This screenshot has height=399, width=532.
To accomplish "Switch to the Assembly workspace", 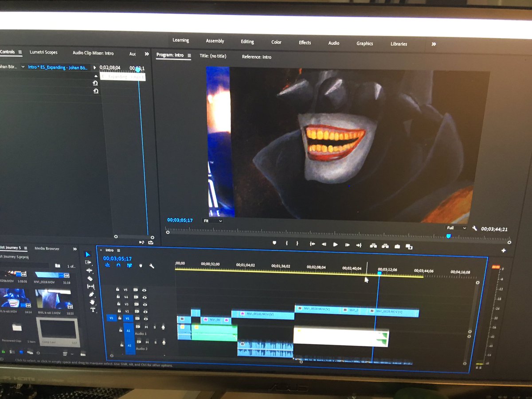I will pyautogui.click(x=215, y=41).
